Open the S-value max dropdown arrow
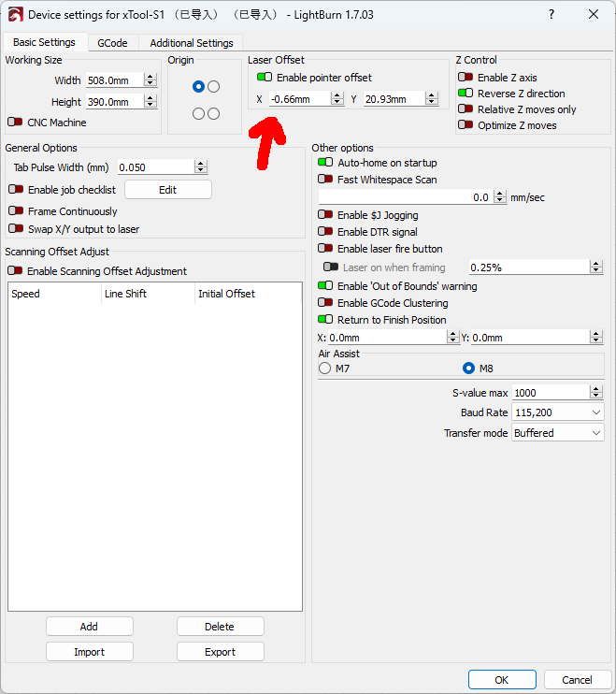 point(597,393)
